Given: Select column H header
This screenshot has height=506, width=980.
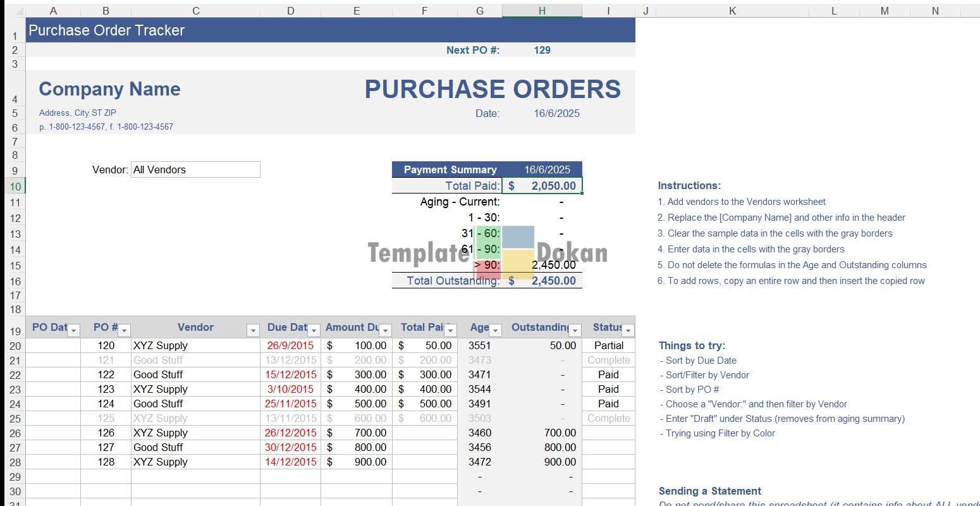Looking at the screenshot, I should 542,11.
